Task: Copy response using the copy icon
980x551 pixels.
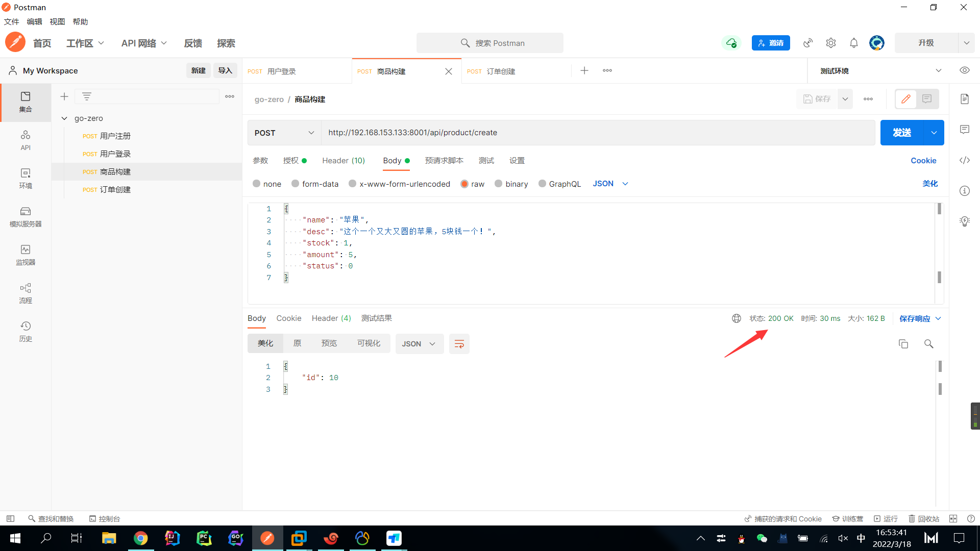Action: click(903, 344)
